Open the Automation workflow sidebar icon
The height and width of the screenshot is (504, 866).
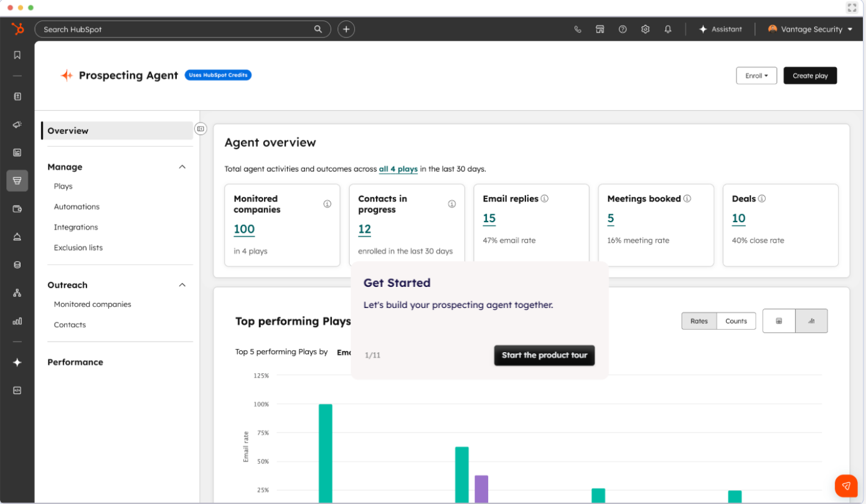point(17,293)
